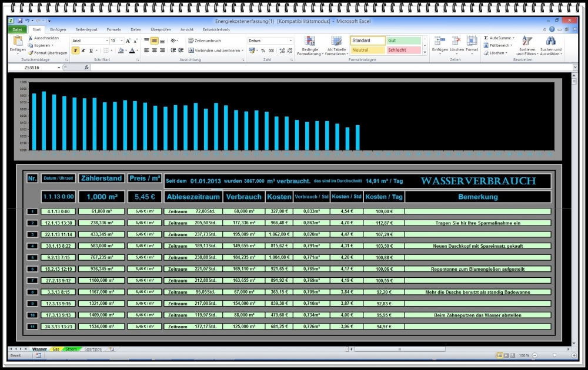Apply the Gut cell style
Screen dimensions: 588x370
tap(403, 41)
